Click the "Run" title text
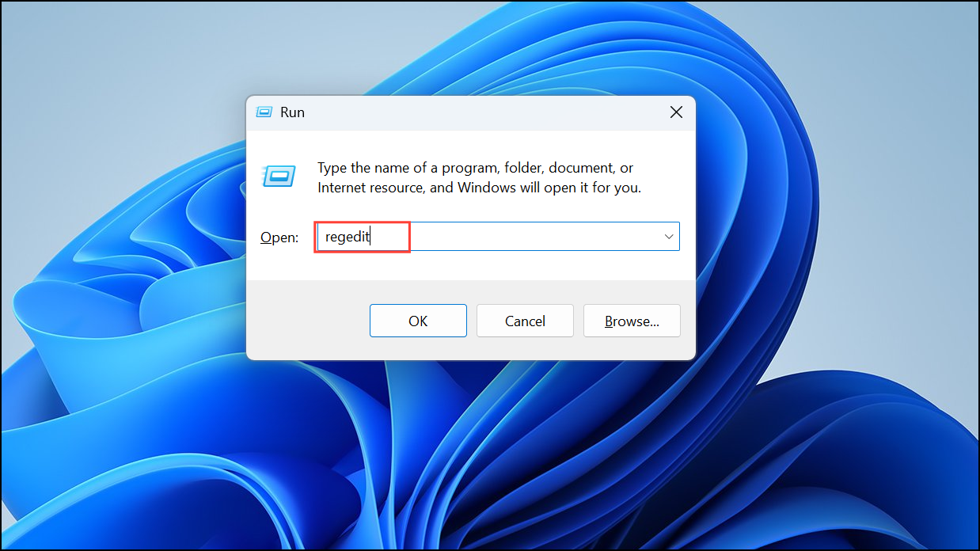The width and height of the screenshot is (980, 551). pyautogui.click(x=292, y=112)
